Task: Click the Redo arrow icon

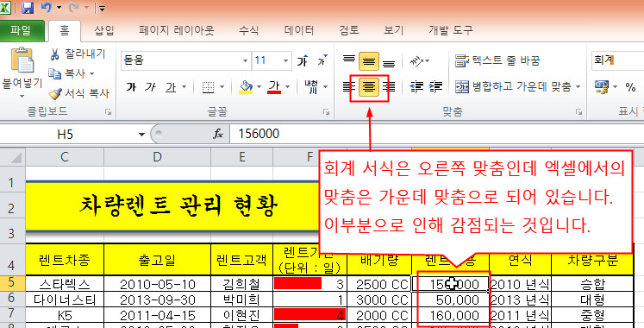Action: point(74,7)
